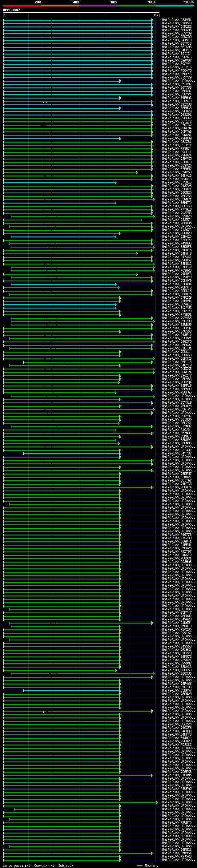Select hit label UniRef100_B4FCL6
The width and height of the screenshot is (197, 868).
point(177,50)
